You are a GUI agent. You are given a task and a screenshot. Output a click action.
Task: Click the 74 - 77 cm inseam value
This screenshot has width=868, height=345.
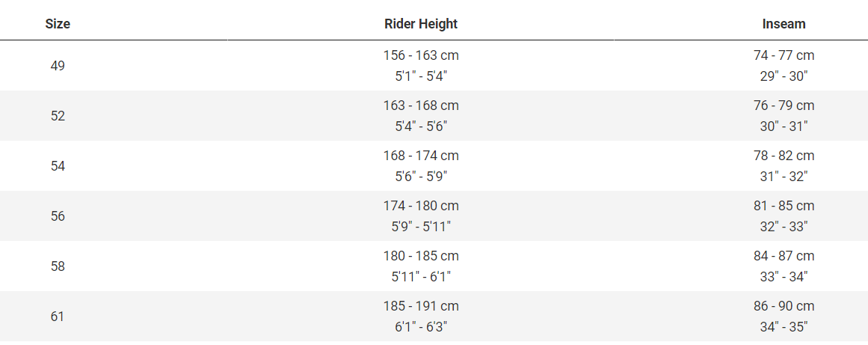pyautogui.click(x=784, y=55)
